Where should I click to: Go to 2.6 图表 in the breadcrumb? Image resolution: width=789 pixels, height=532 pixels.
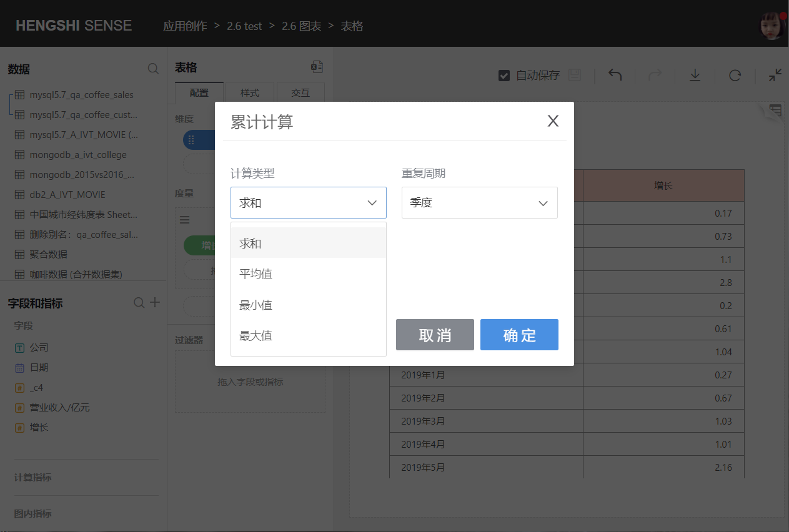[x=301, y=26]
